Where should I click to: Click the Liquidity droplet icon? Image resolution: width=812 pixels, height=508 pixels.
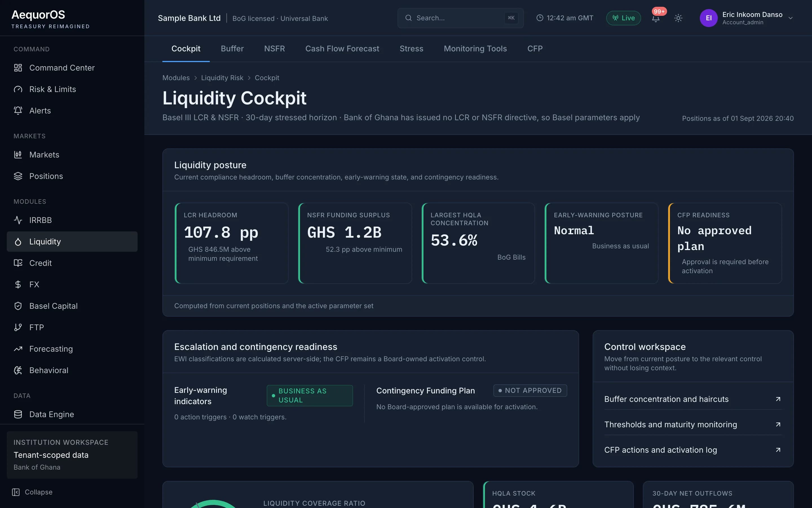click(18, 242)
